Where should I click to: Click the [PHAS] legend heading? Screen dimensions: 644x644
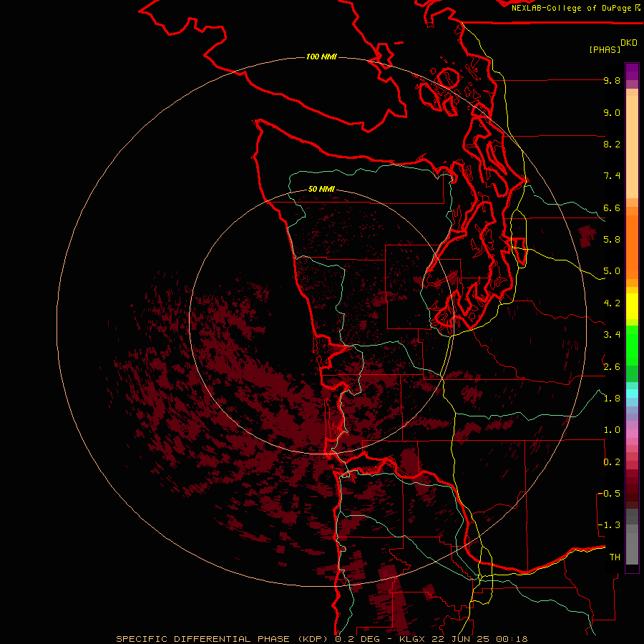tap(605, 49)
